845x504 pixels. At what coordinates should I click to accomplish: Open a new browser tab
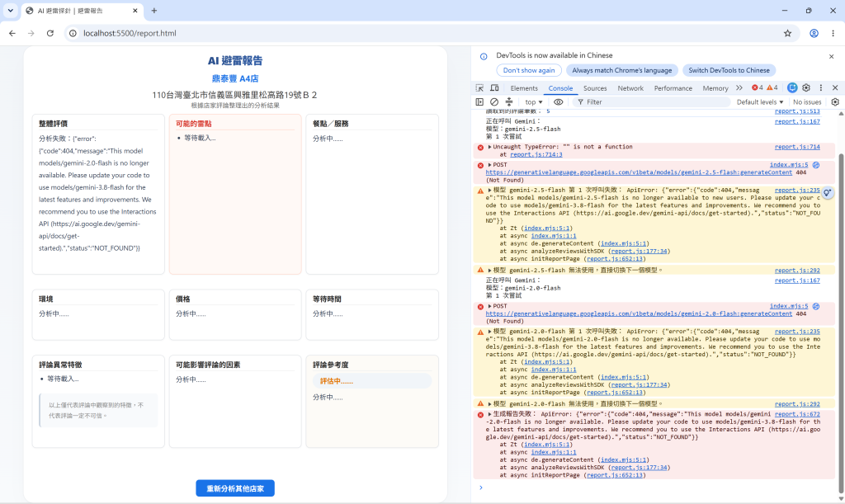pyautogui.click(x=154, y=10)
